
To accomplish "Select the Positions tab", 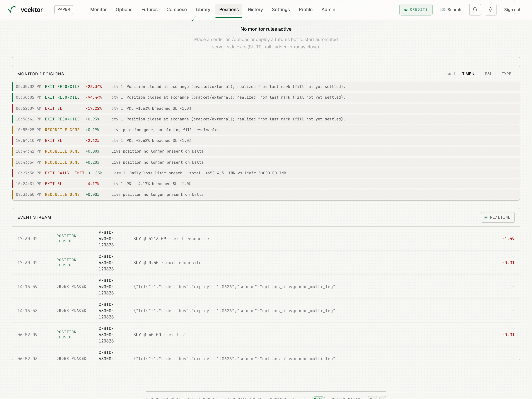I will (x=229, y=10).
